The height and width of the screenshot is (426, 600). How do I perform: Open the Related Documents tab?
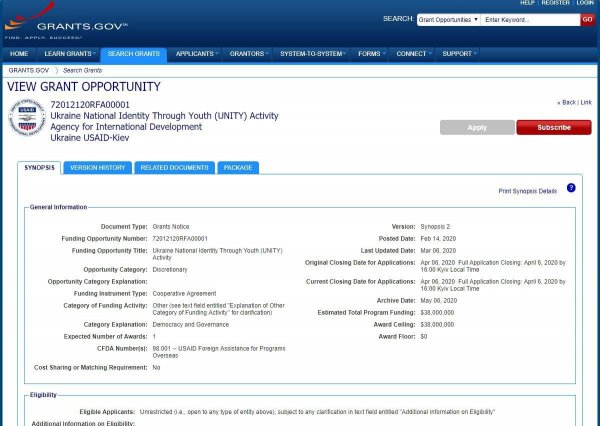click(x=174, y=168)
